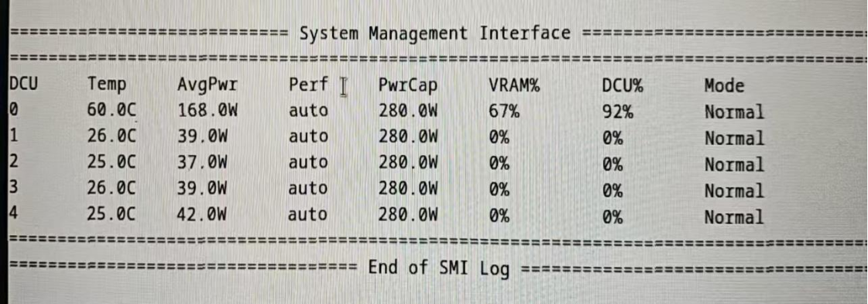868x304 pixels.
Task: Click the 92% DCU usage value
Action: 617,112
